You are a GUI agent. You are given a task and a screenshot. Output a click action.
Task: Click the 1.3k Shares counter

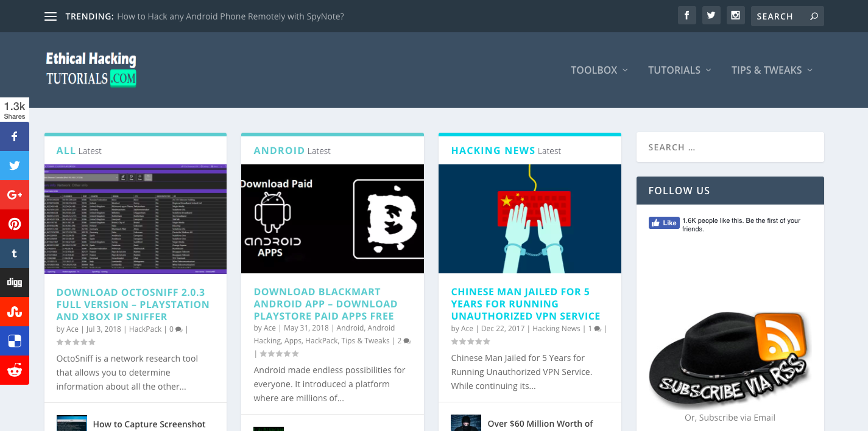(x=15, y=110)
